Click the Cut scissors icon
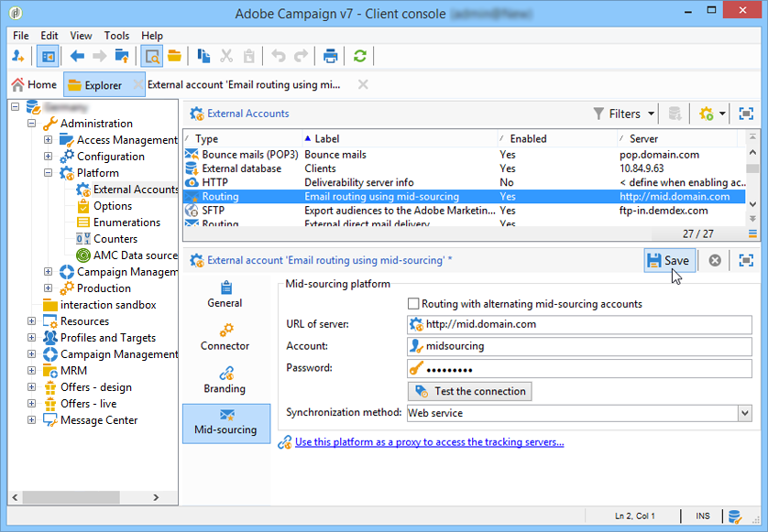 tap(226, 56)
